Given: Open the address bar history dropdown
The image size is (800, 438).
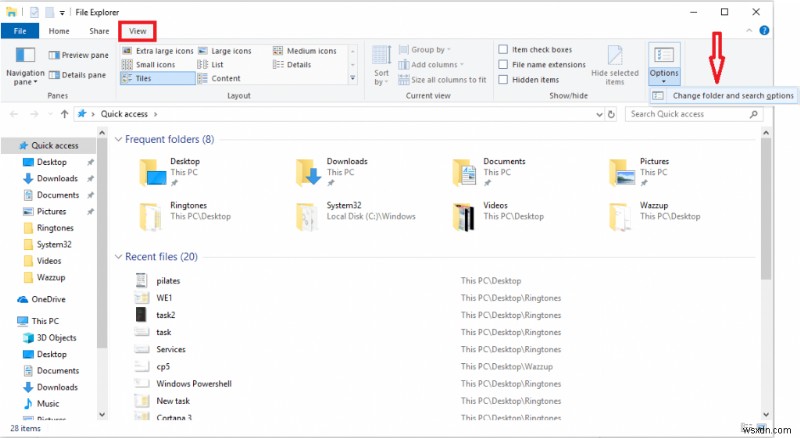Looking at the screenshot, I should pyautogui.click(x=599, y=115).
